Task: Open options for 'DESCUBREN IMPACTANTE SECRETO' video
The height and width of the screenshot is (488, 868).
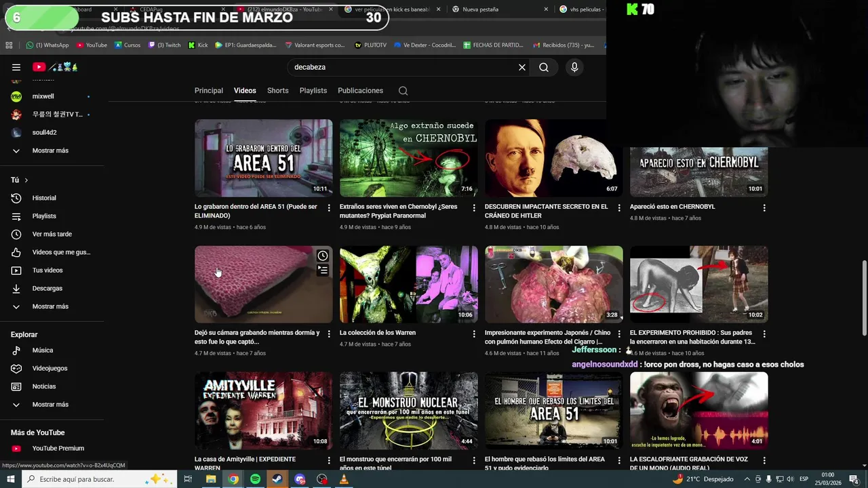Action: [x=619, y=208]
